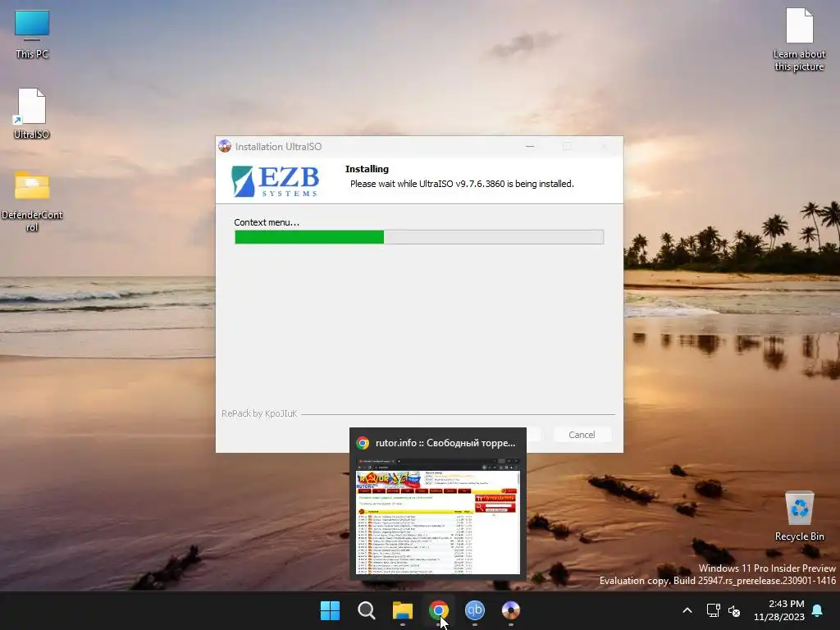Switch to UltraISO installer taskbar icon
840x630 pixels.
[510, 610]
